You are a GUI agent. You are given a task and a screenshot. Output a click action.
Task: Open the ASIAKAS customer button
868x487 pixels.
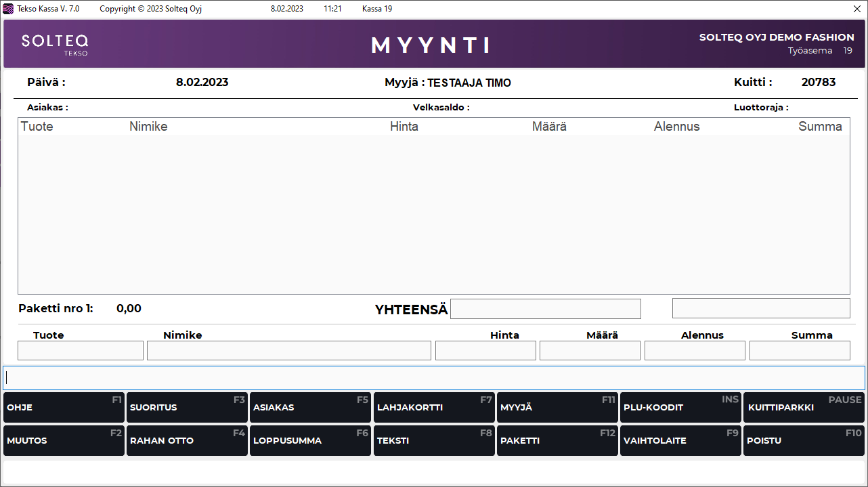(x=310, y=407)
